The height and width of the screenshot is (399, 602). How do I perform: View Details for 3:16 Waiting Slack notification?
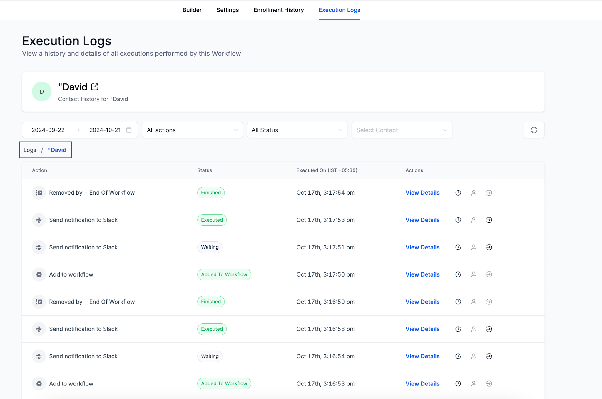422,356
